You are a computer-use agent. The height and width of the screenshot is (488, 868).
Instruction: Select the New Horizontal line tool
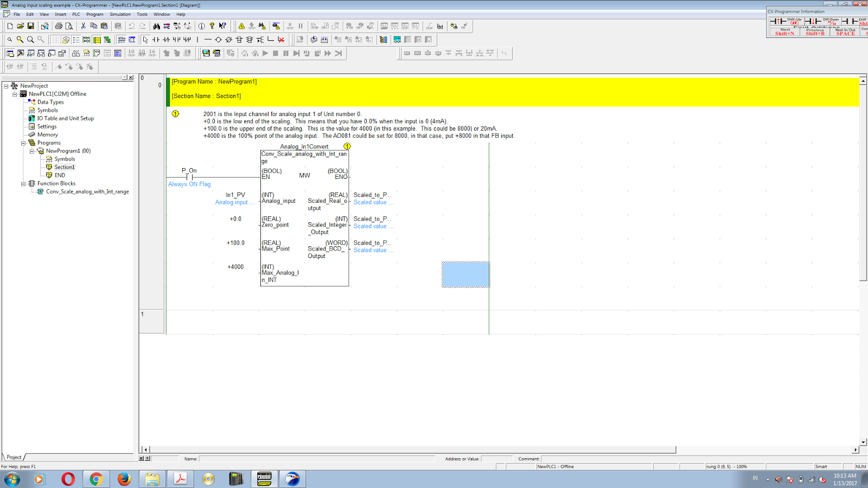tap(208, 40)
